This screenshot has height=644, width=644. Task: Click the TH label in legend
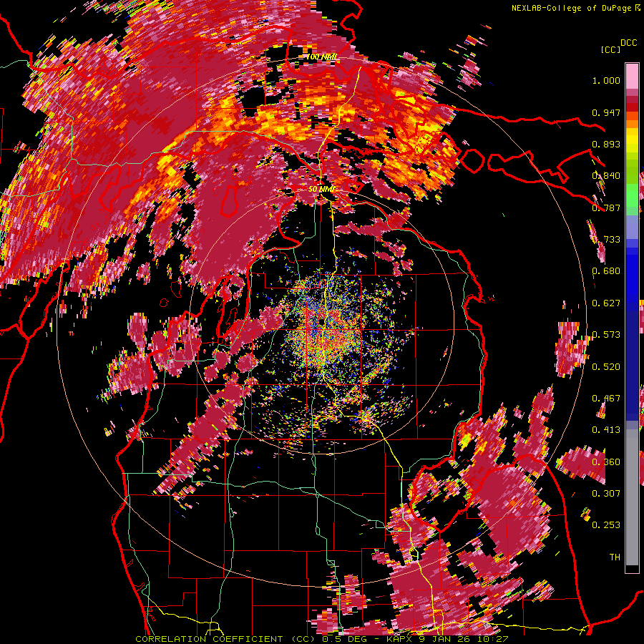coord(615,557)
